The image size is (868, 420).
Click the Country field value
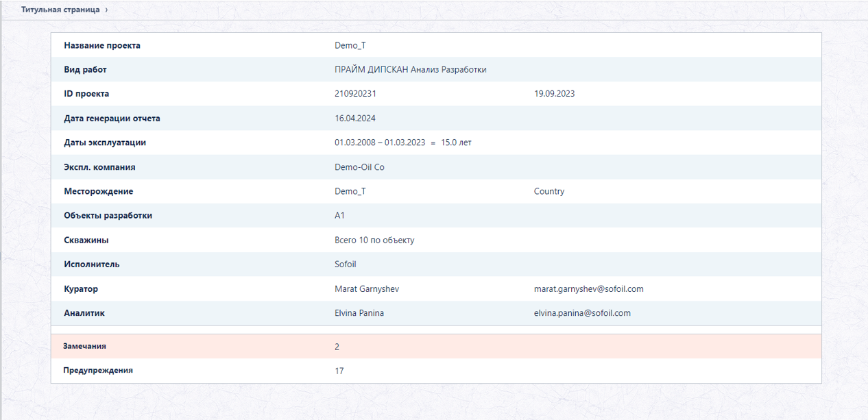(x=549, y=191)
